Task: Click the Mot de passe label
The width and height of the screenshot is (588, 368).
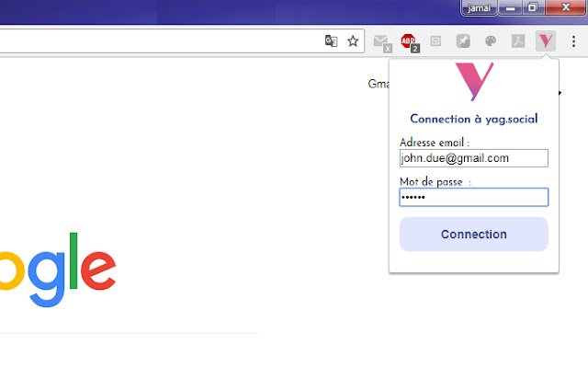Action: (x=435, y=182)
